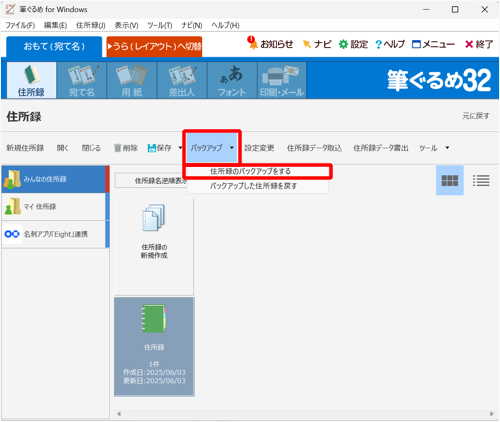500x422 pixels.
Task: Click 新規住所録 toolbar button
Action: 25,148
